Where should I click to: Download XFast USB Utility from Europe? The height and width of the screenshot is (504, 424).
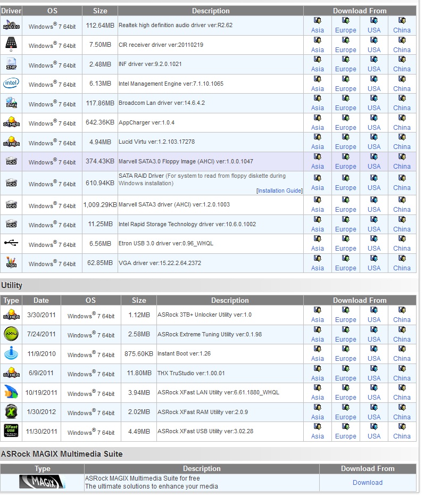[346, 436]
